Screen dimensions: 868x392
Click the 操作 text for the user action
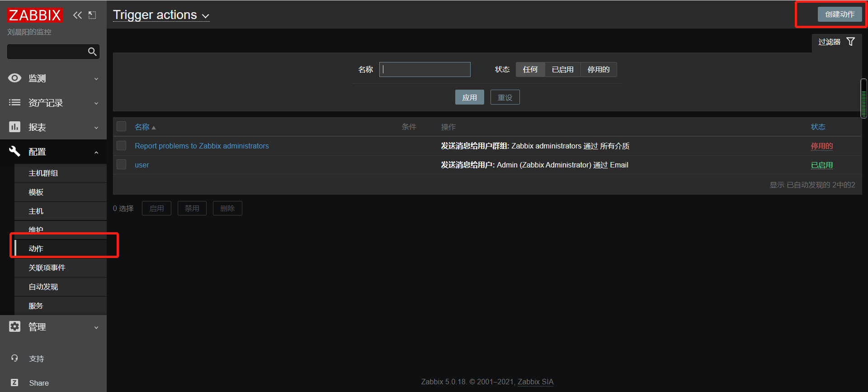coord(535,165)
